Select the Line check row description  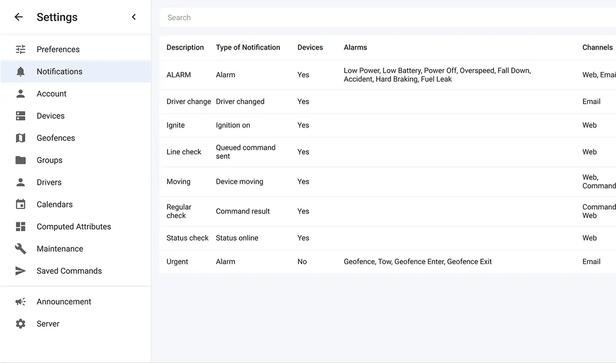coord(184,152)
